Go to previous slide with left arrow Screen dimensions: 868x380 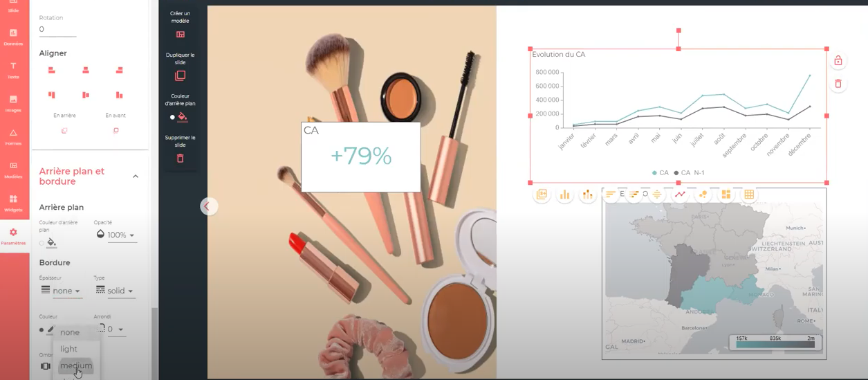pyautogui.click(x=207, y=206)
